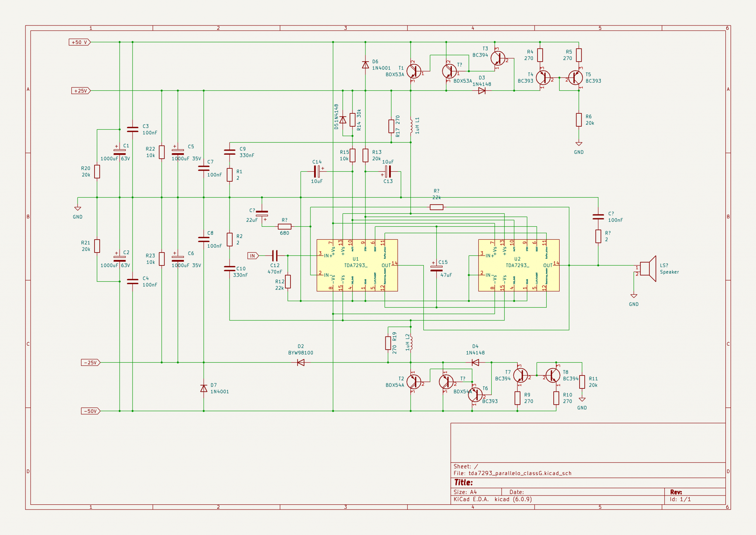The image size is (756, 535).
Task: Click the 'Sheet: /' text
Action: [x=466, y=467]
